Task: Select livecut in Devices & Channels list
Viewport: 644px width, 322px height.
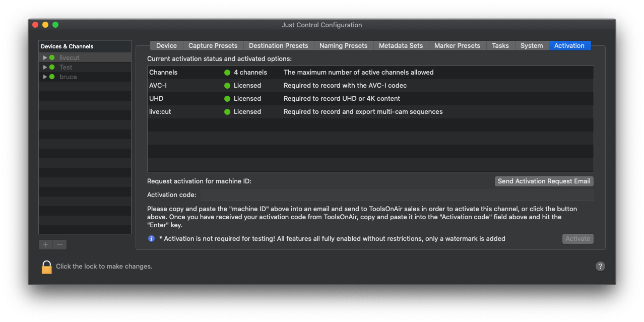Action: 85,57
